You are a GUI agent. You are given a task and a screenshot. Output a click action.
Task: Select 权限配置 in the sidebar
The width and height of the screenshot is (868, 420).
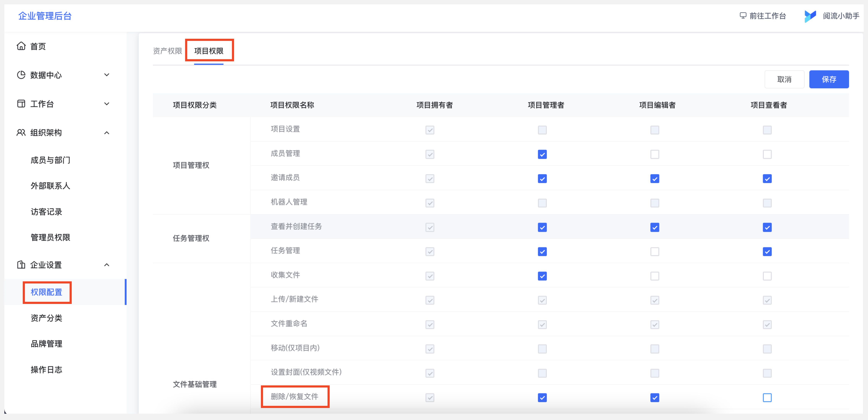pyautogui.click(x=46, y=292)
